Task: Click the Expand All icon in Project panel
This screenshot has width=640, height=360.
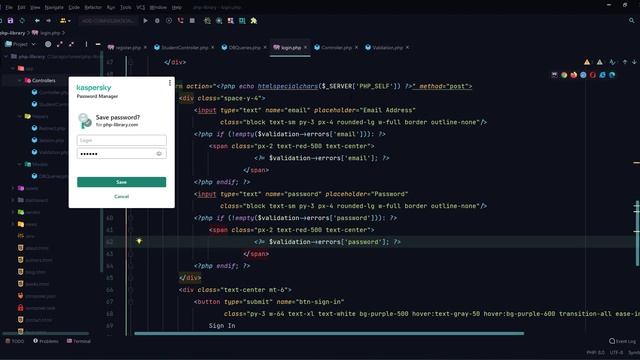Action: [x=60, y=44]
